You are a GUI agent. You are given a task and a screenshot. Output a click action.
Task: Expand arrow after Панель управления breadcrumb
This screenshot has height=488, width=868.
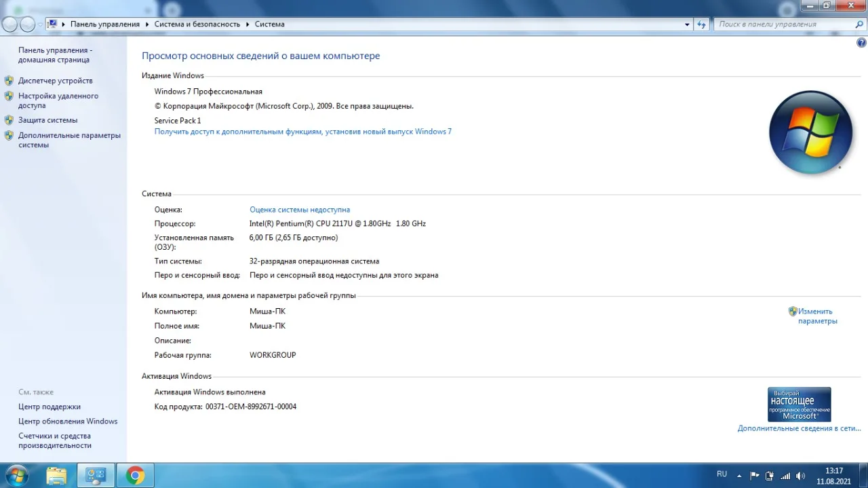(147, 24)
